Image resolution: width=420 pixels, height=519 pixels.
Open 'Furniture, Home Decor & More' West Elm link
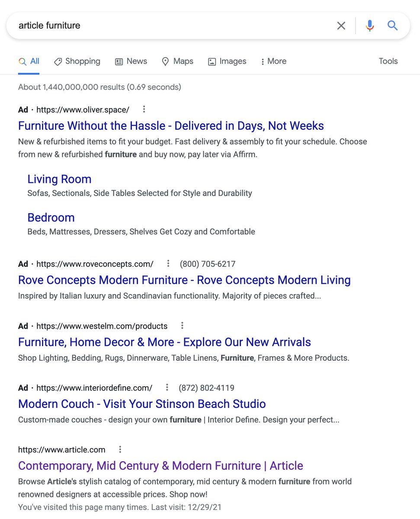click(x=164, y=342)
